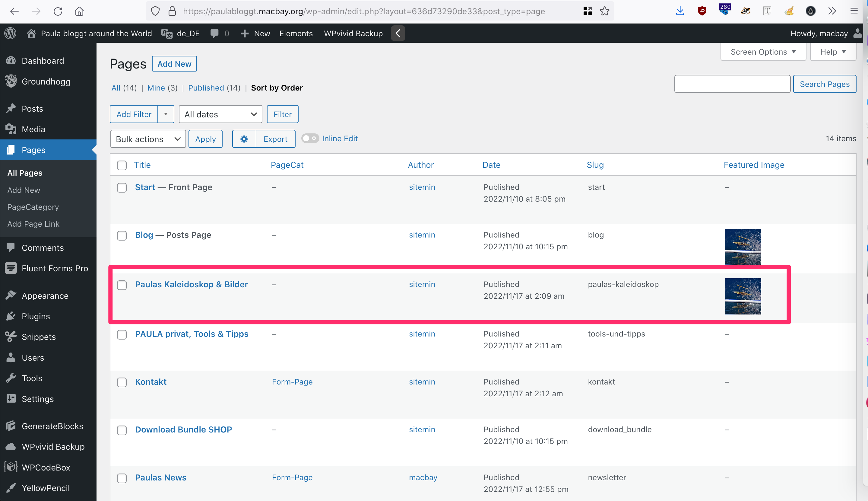Open the comments bubble icon in admin bar
Image resolution: width=868 pixels, height=501 pixels.
click(214, 34)
